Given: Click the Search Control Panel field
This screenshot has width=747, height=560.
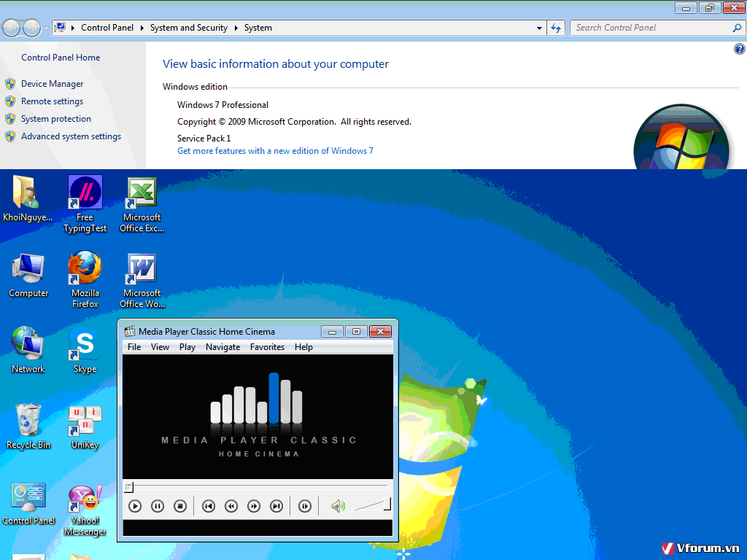Looking at the screenshot, I should coord(651,28).
